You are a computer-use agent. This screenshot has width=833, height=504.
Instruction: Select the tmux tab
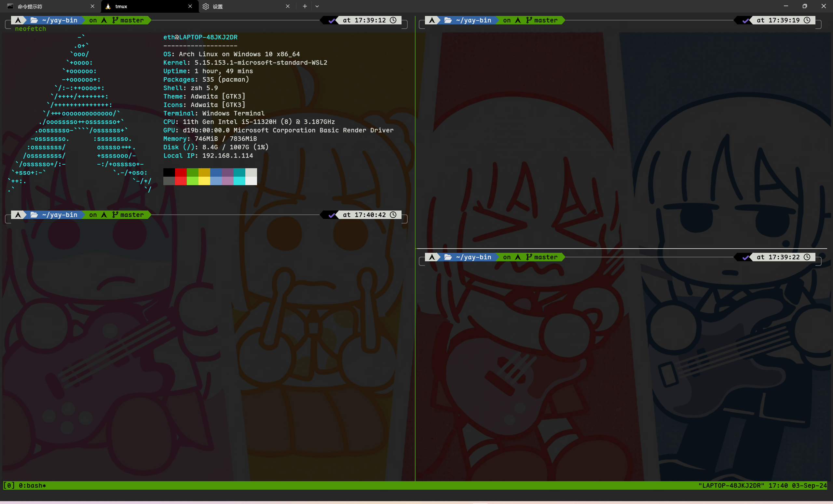pyautogui.click(x=150, y=7)
